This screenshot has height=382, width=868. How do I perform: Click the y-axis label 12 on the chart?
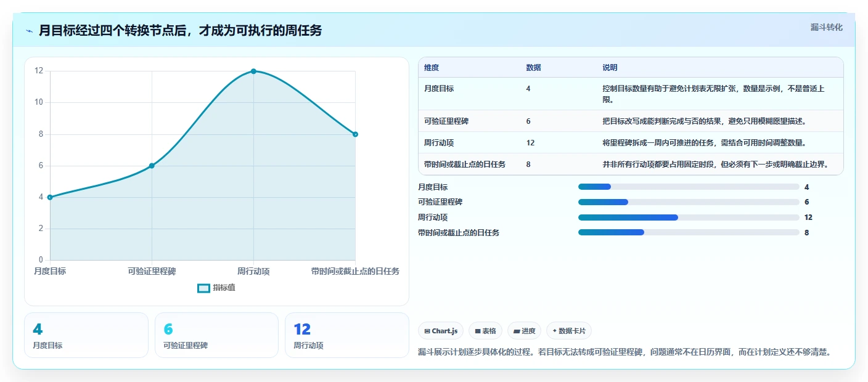39,71
